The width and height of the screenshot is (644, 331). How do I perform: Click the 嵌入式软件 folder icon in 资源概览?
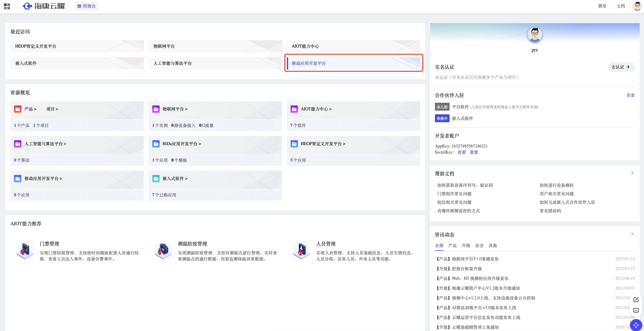point(156,179)
